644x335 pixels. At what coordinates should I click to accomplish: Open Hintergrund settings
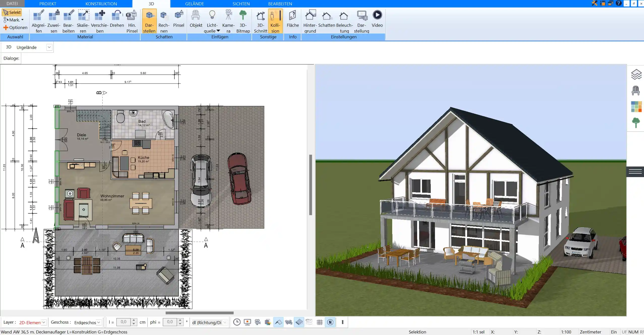[x=310, y=21]
